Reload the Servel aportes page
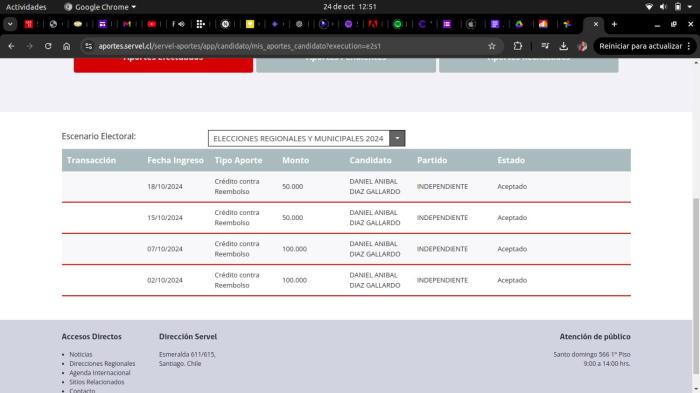The height and width of the screenshot is (393, 700). 48,46
